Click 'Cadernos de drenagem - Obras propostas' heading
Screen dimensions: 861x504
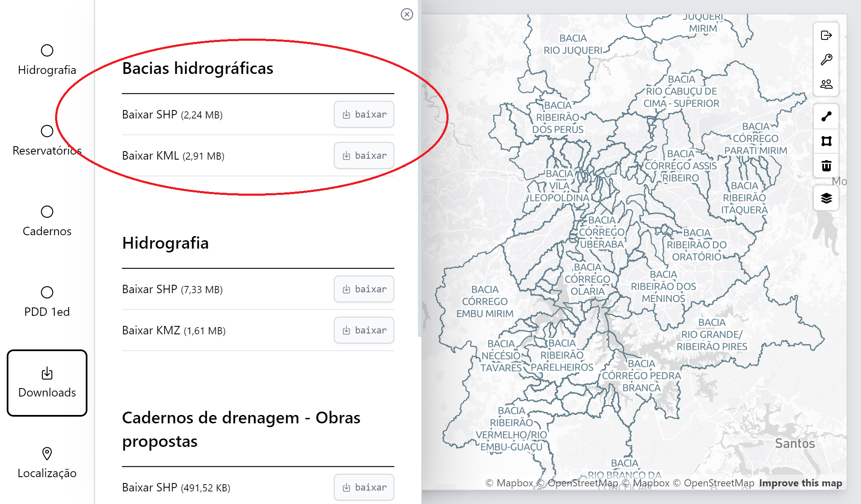click(x=241, y=430)
